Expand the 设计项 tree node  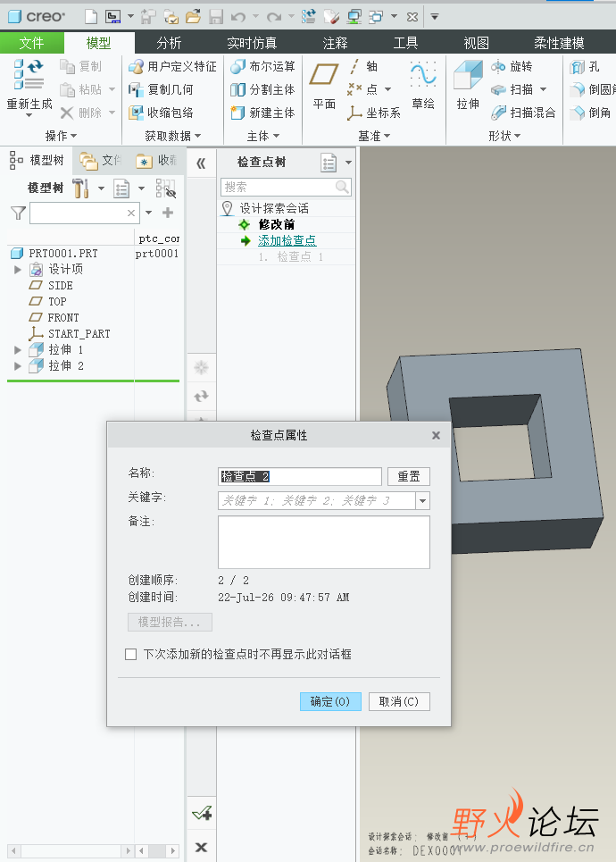click(18, 270)
